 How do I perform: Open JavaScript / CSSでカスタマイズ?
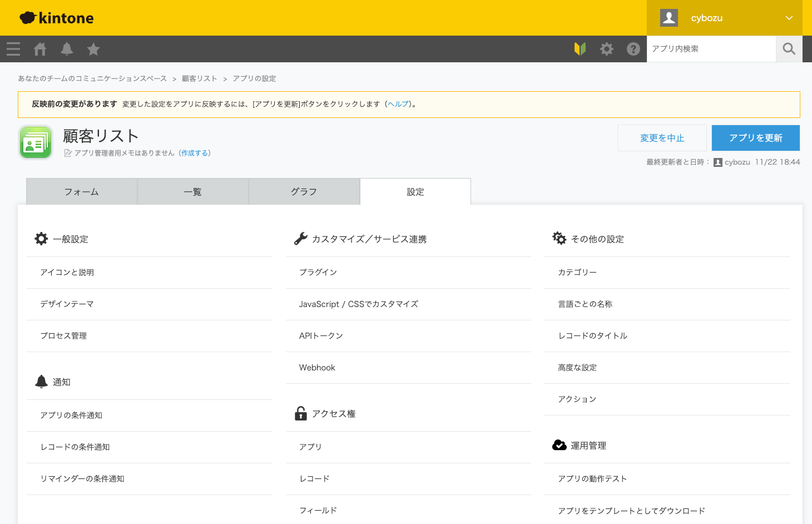pyautogui.click(x=408, y=304)
